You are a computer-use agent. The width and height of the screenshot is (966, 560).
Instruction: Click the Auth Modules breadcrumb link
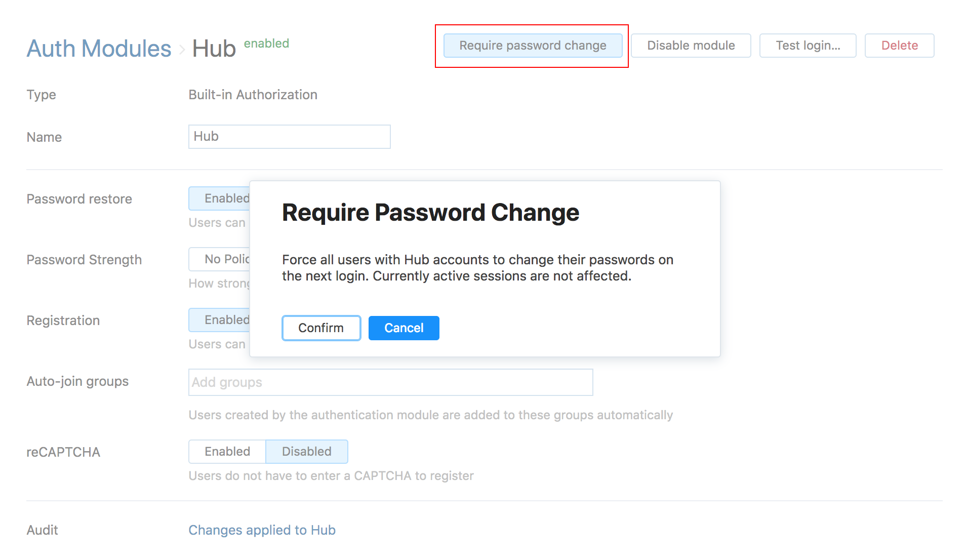tap(99, 49)
